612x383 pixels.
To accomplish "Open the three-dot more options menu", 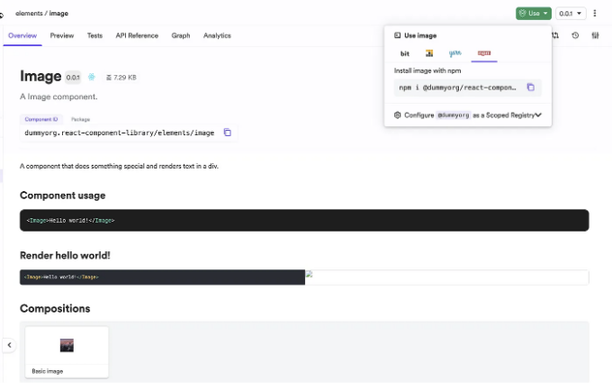I will 594,13.
